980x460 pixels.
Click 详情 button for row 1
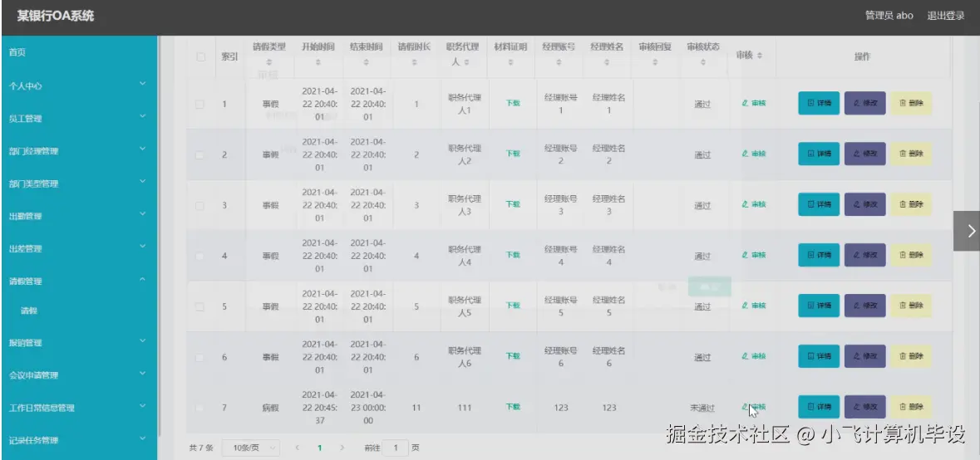click(819, 103)
